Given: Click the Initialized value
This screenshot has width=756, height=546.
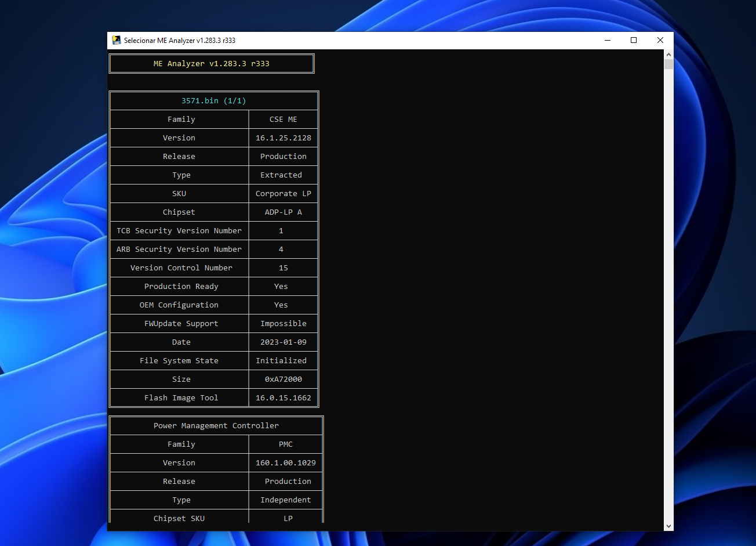Looking at the screenshot, I should click(281, 360).
